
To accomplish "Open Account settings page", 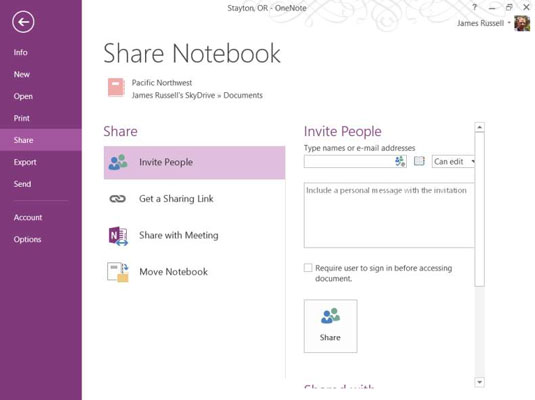I will pyautogui.click(x=28, y=217).
